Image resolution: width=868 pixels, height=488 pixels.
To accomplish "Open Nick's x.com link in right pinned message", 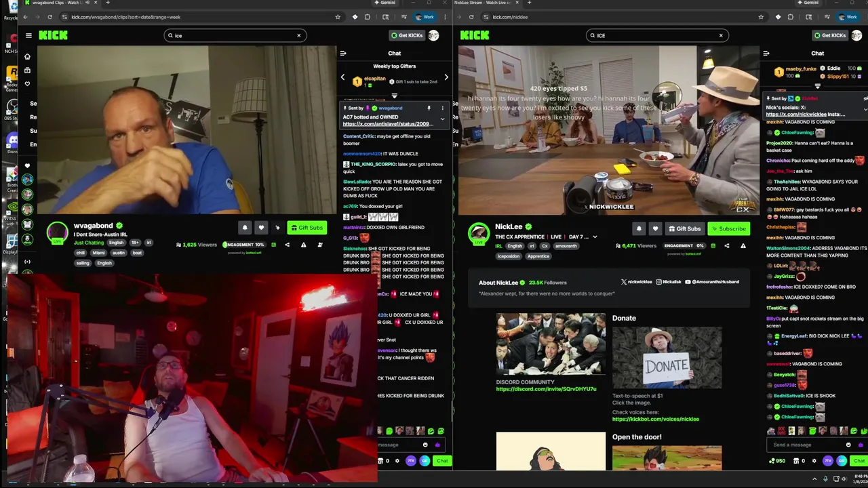I will pyautogui.click(x=796, y=115).
